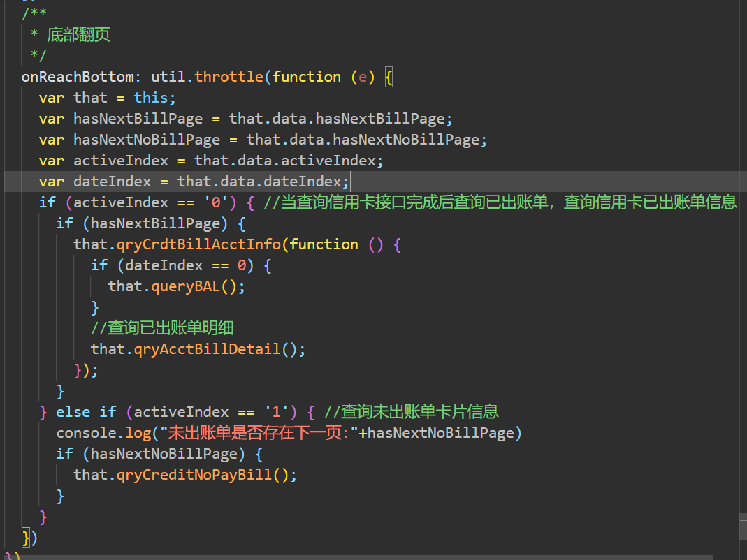Click the line 'var that = this;'
The image size is (747, 560).
(107, 98)
